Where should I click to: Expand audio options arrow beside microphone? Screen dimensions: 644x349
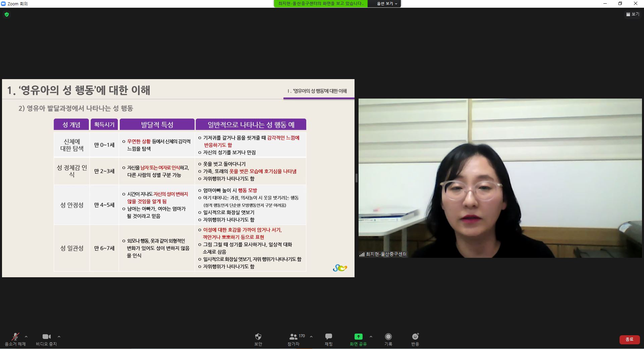click(26, 337)
